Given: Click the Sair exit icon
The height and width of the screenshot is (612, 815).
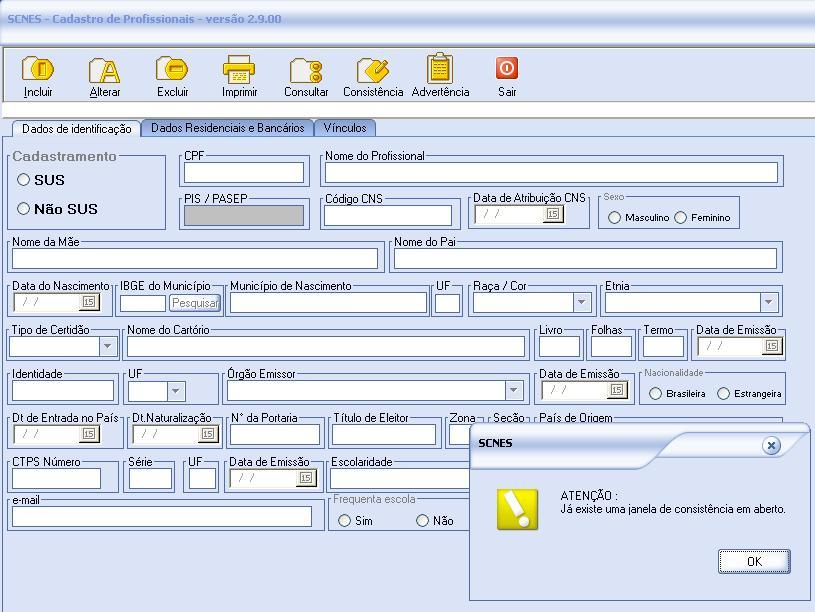Looking at the screenshot, I should (507, 68).
